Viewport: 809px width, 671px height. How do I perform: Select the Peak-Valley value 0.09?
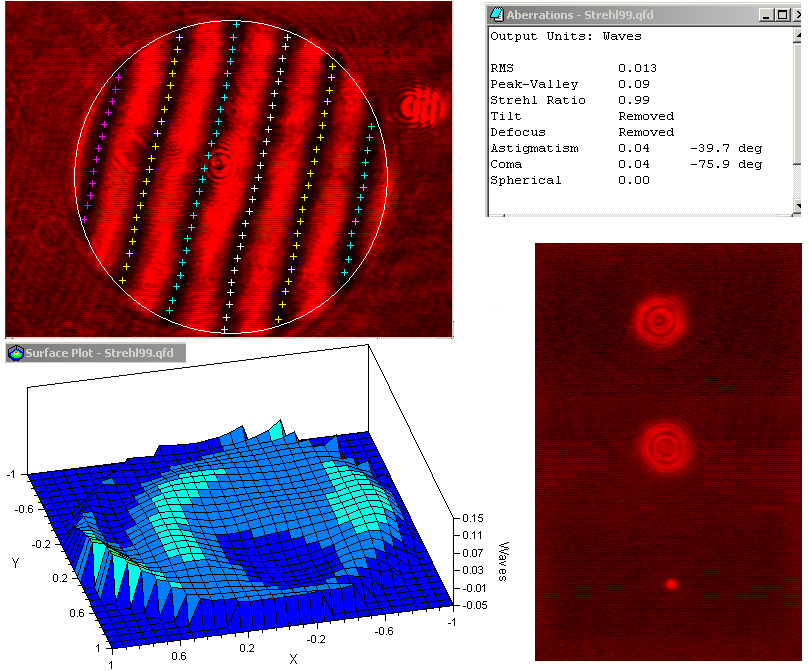[x=634, y=84]
